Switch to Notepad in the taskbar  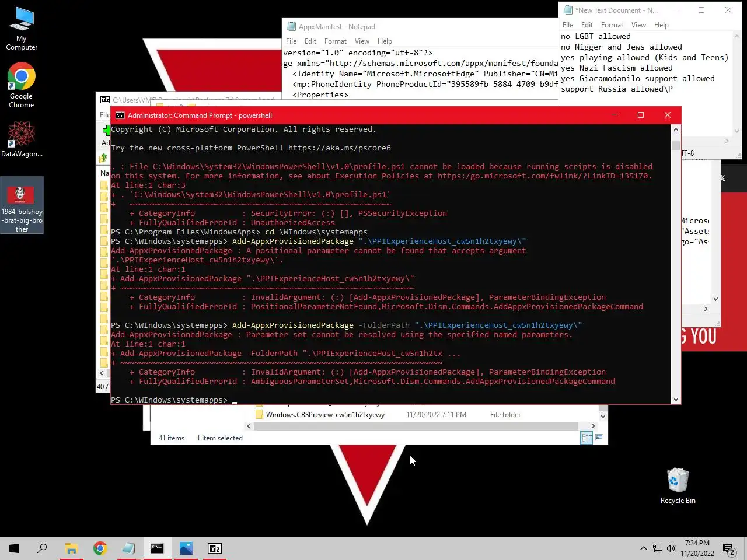click(x=128, y=548)
